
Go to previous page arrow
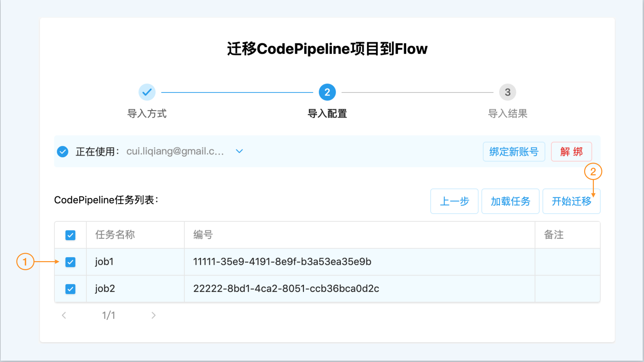(x=64, y=315)
